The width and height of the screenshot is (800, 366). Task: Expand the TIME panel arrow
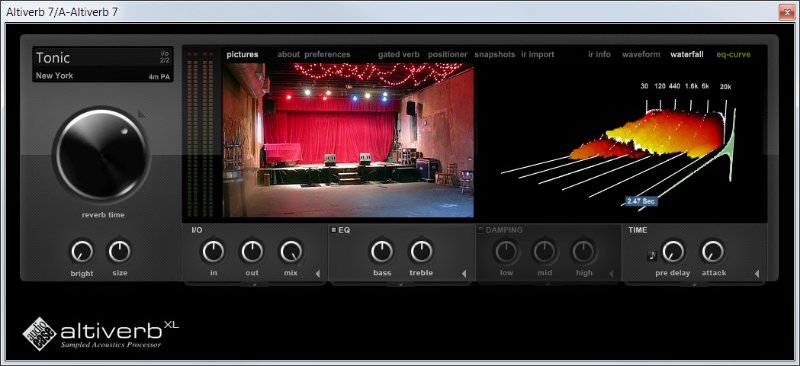(x=757, y=274)
